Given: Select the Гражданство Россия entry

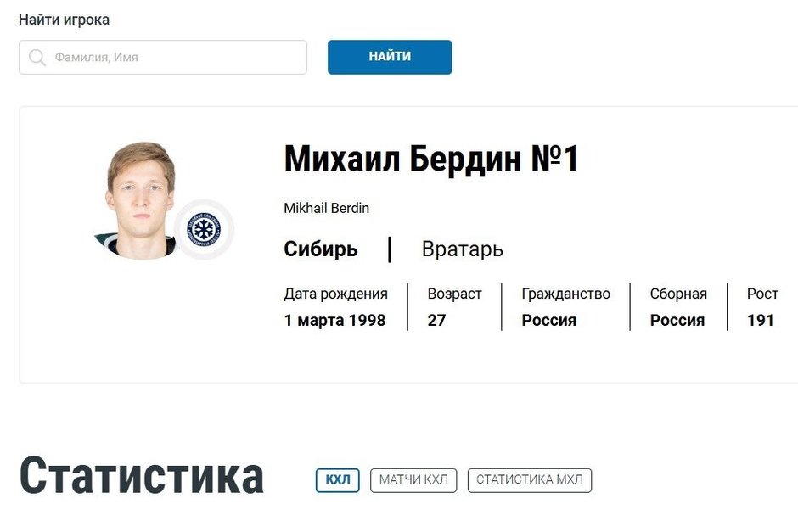Looking at the screenshot, I should [x=548, y=320].
